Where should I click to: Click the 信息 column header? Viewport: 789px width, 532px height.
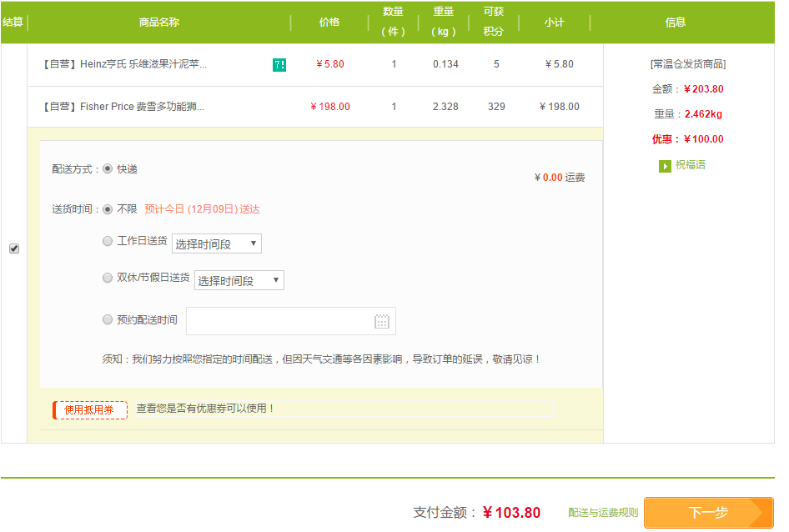pos(676,23)
